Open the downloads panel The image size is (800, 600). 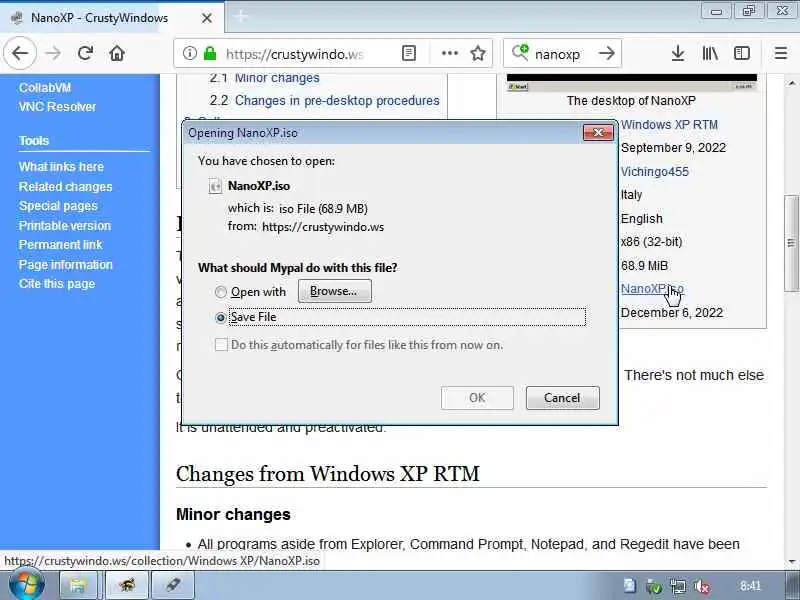pos(678,53)
